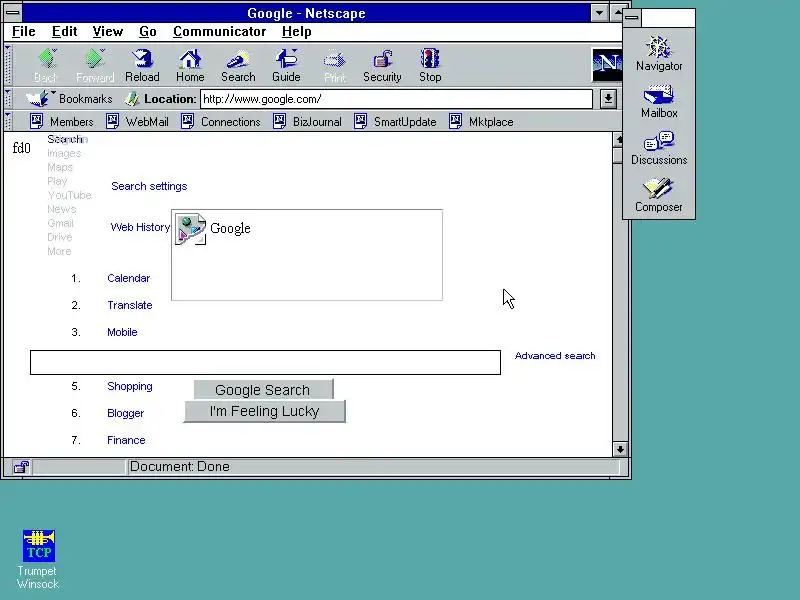Click the YouTube link in the page
Viewport: 800px width, 600px height.
click(69, 195)
